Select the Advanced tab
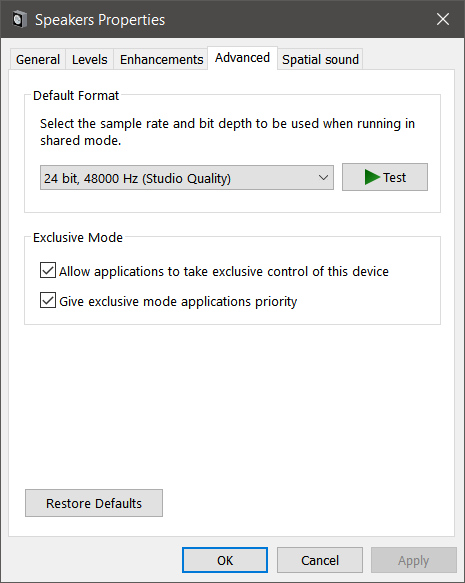 click(242, 58)
